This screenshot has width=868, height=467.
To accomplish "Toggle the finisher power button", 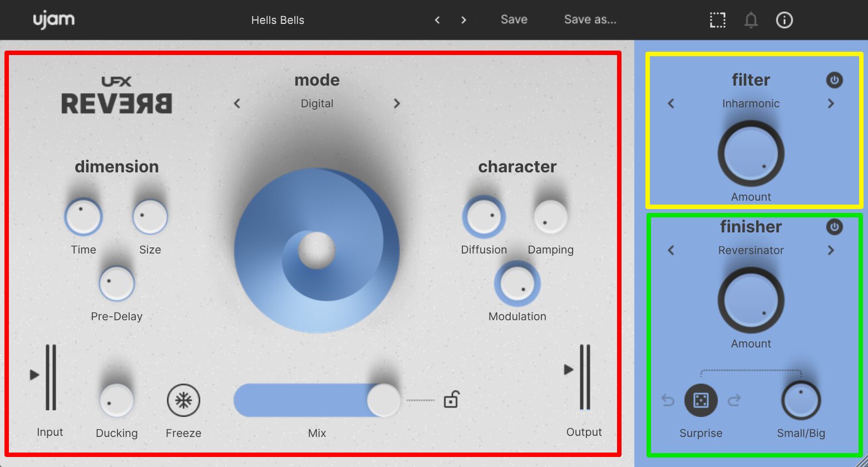I will click(835, 227).
